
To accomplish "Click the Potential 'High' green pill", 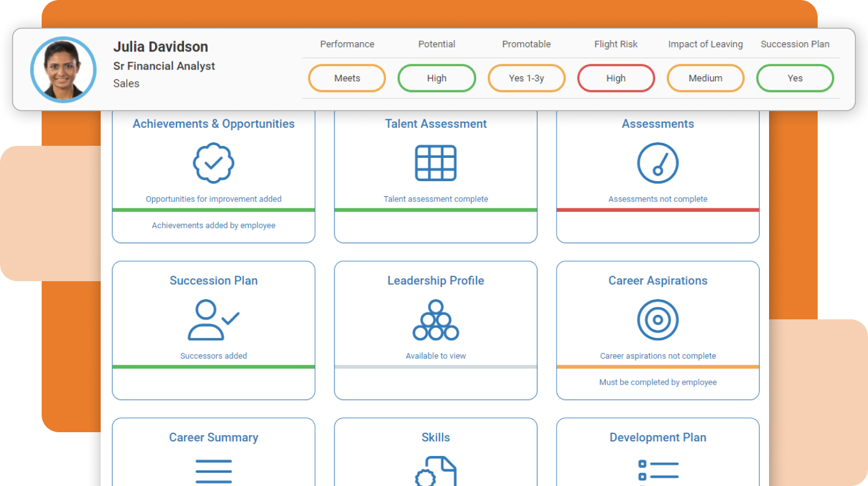I will [437, 78].
